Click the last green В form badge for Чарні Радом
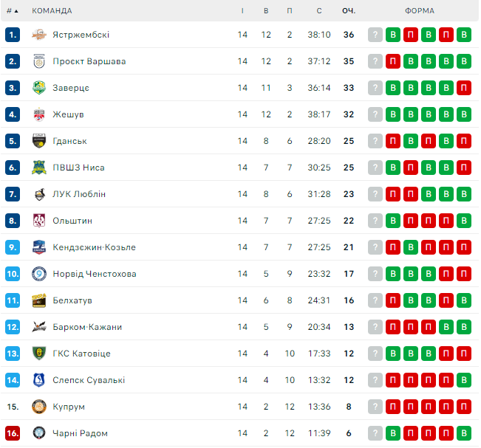 [x=464, y=433]
